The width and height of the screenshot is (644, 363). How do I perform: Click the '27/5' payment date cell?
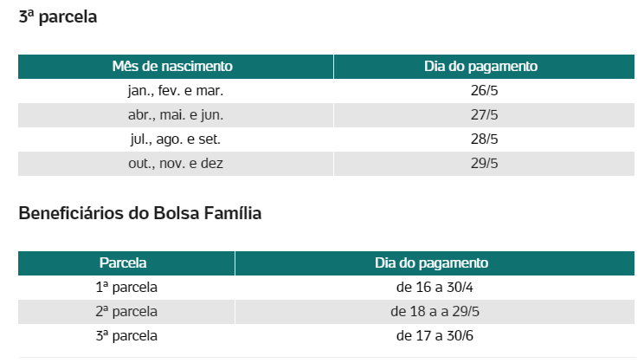coord(484,114)
